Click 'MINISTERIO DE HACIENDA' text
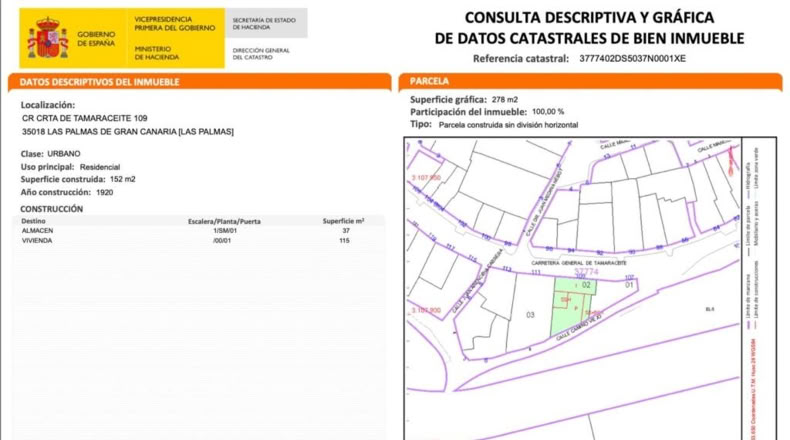 point(156,53)
